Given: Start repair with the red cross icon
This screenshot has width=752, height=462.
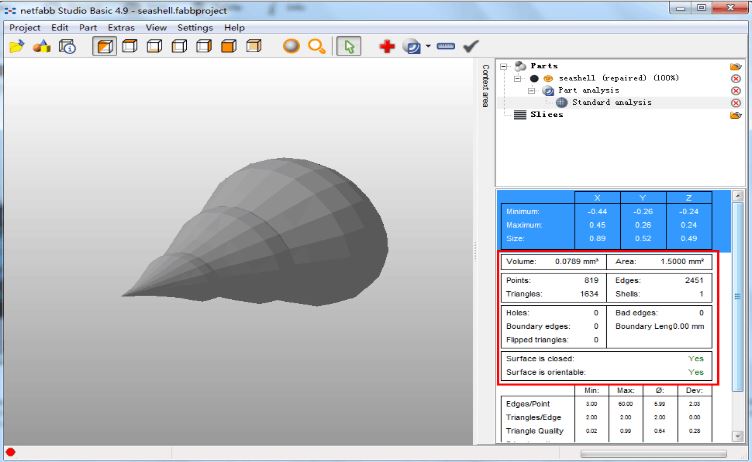Looking at the screenshot, I should tap(387, 47).
